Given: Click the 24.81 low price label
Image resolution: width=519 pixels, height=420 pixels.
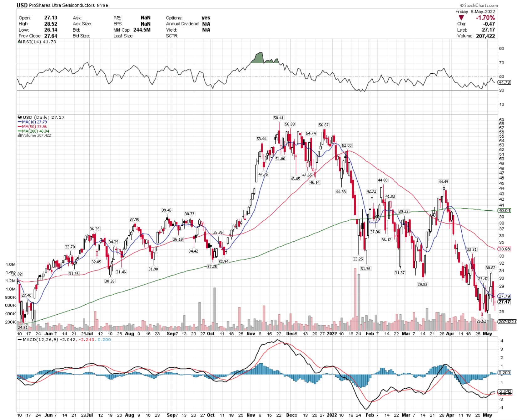Looking at the screenshot, I should point(23,328).
